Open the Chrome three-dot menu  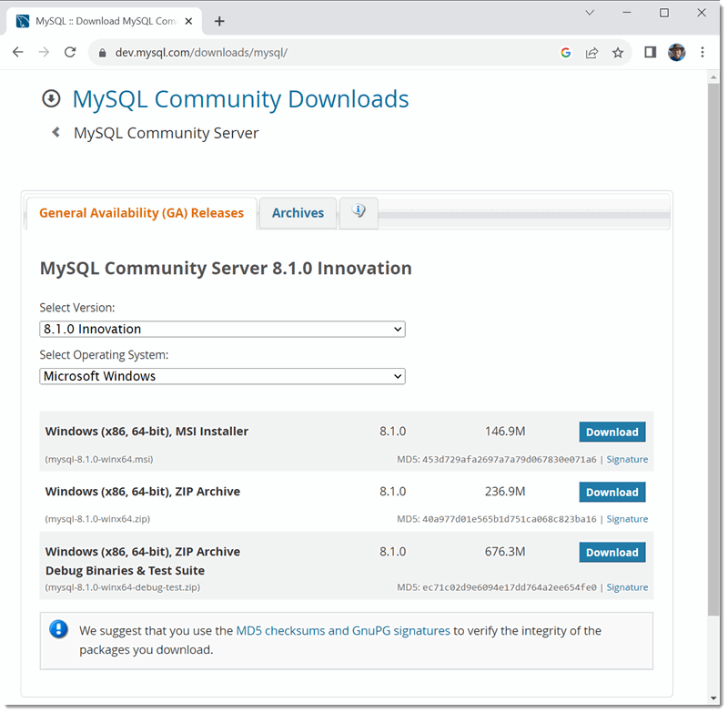click(x=703, y=52)
